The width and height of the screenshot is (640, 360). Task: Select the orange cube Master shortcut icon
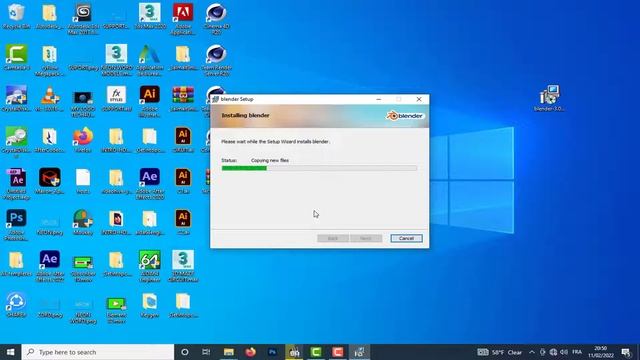point(50,181)
